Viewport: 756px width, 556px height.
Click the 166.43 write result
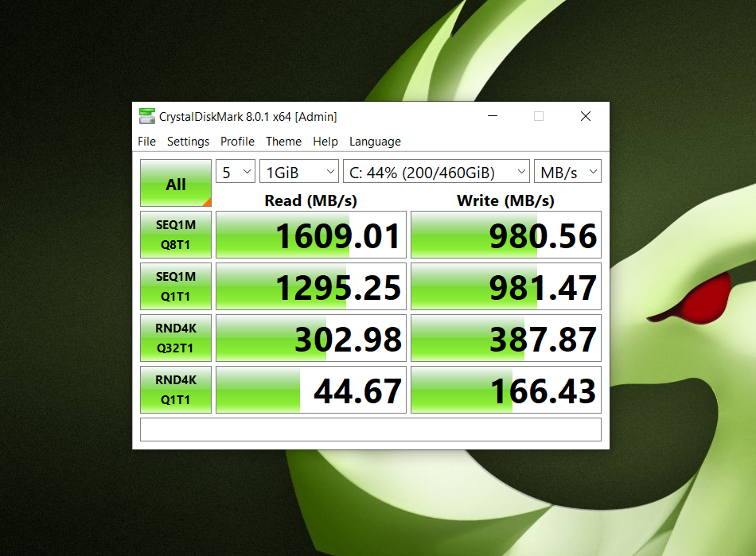click(506, 390)
